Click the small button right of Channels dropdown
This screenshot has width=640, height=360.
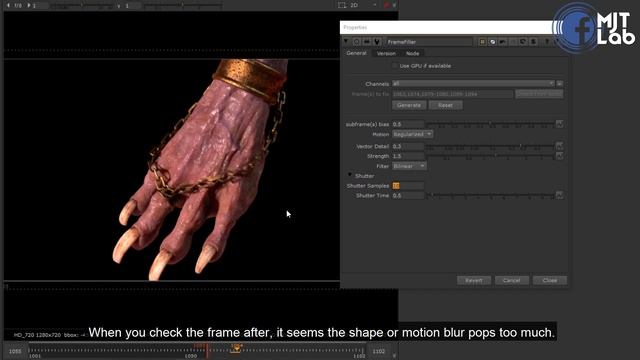560,84
